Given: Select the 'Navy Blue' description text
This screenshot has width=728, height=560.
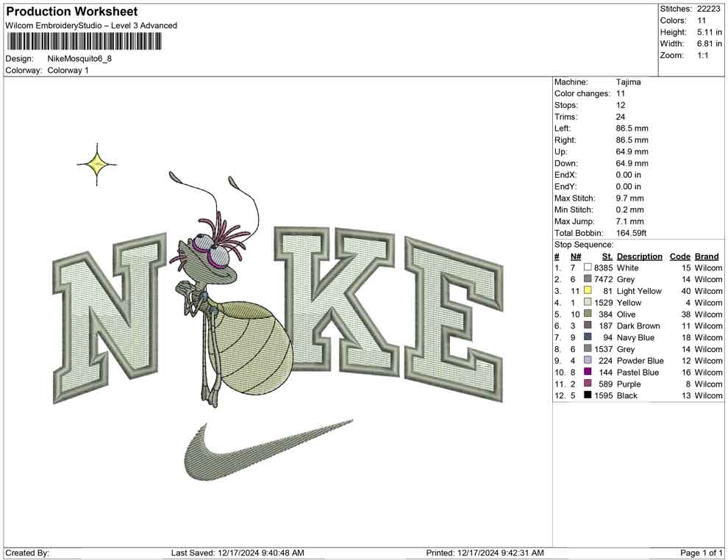Looking at the screenshot, I should (635, 337).
